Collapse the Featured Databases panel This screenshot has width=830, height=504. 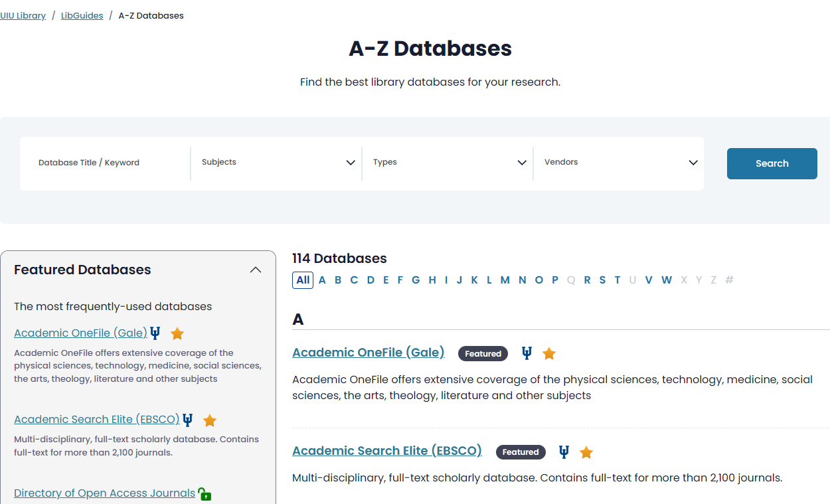(256, 270)
